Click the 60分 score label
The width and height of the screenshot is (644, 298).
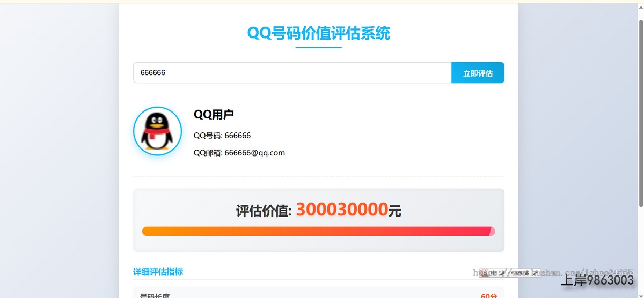[489, 295]
